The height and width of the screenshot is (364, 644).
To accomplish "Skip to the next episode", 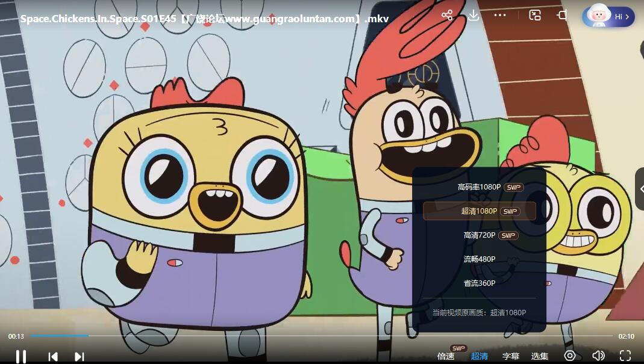I will pyautogui.click(x=80, y=357).
